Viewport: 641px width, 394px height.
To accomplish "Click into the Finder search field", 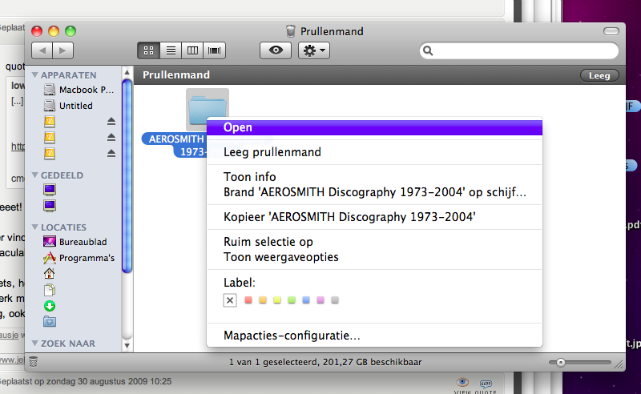I will (519, 51).
